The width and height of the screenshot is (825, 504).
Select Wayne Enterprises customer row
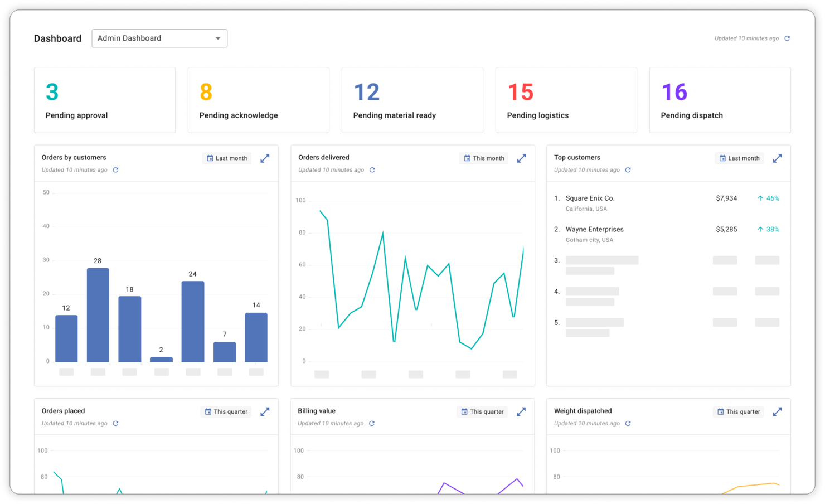tap(667, 235)
